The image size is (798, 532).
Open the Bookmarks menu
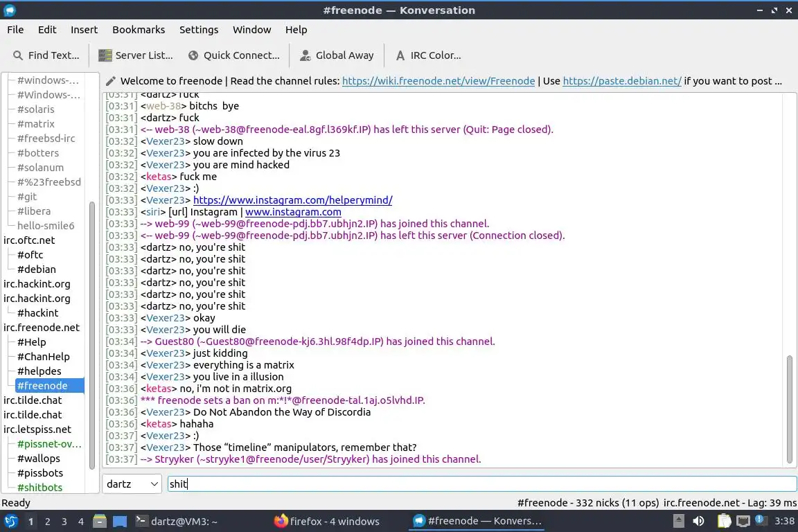click(x=139, y=30)
